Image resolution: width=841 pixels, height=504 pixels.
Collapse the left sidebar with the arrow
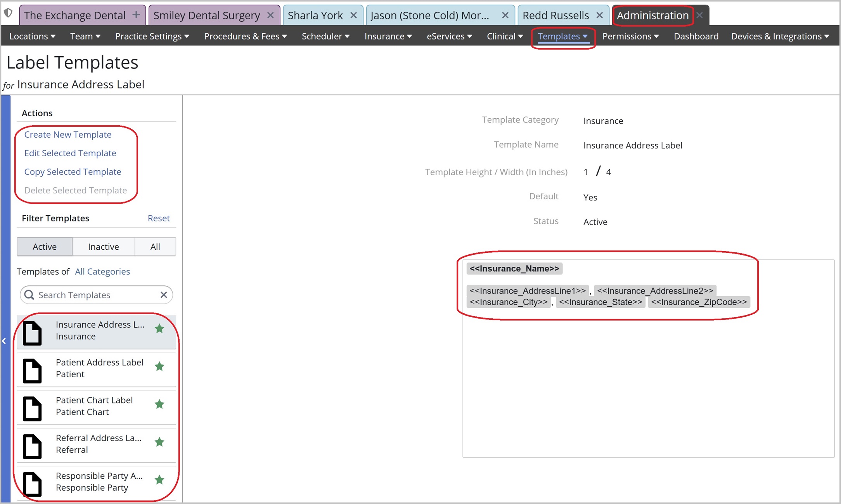(4, 341)
